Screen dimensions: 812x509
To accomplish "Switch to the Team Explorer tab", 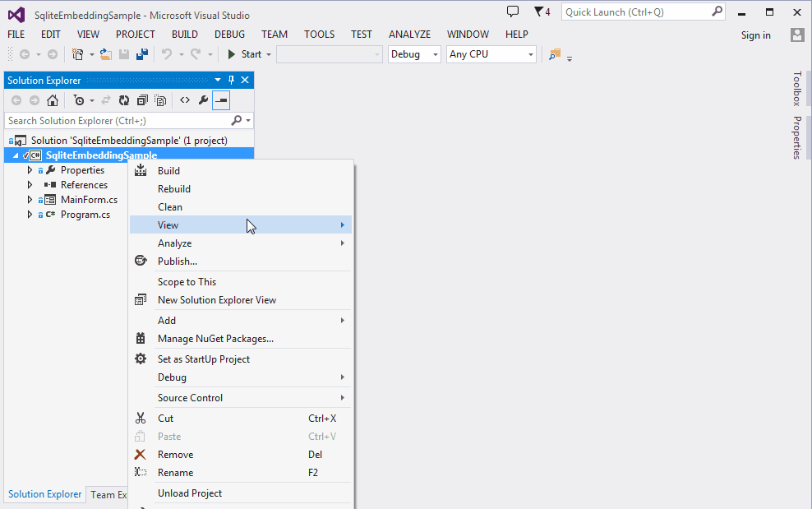I will coord(109,494).
